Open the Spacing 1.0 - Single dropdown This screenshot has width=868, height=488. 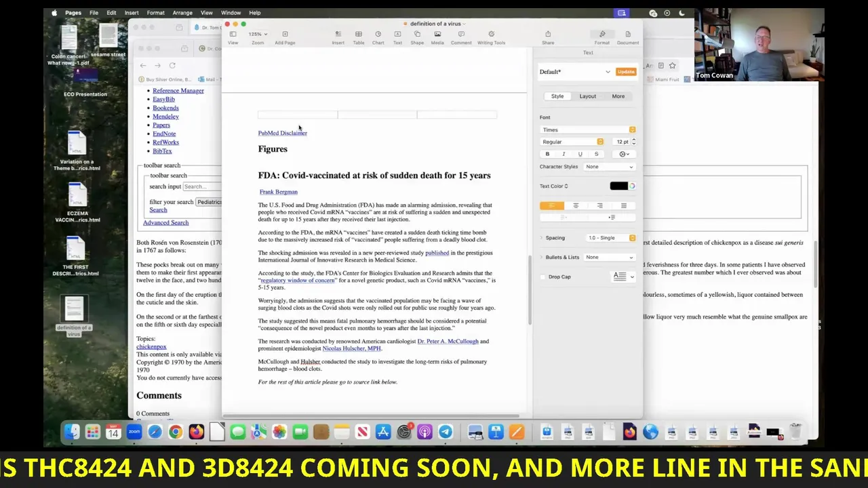point(611,238)
